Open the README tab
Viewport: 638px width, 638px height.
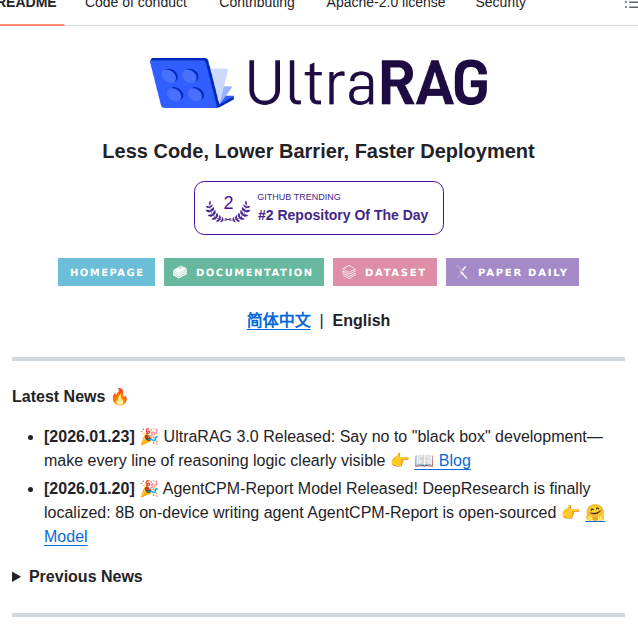pyautogui.click(x=28, y=4)
